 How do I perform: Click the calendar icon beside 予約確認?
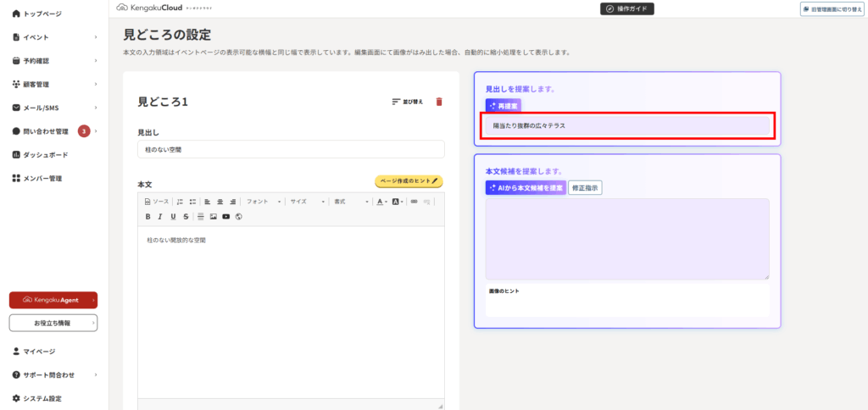click(16, 61)
